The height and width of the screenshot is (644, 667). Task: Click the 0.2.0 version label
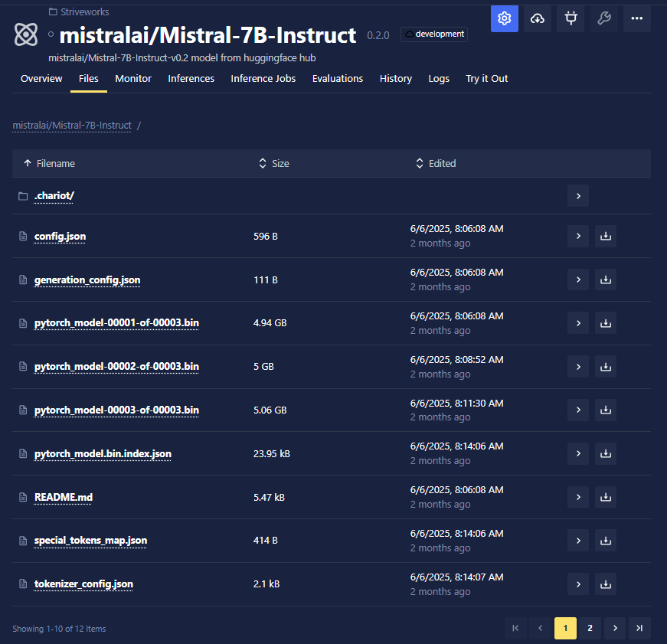pos(378,35)
